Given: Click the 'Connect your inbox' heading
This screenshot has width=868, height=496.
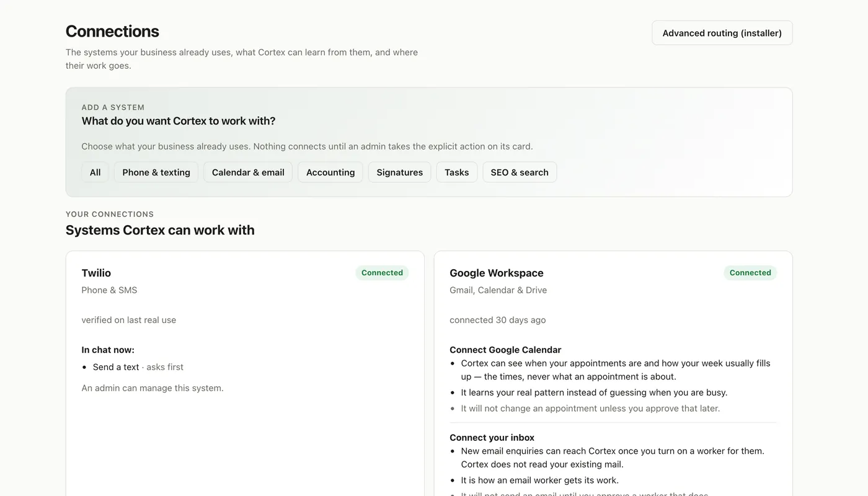Looking at the screenshot, I should coord(492,437).
